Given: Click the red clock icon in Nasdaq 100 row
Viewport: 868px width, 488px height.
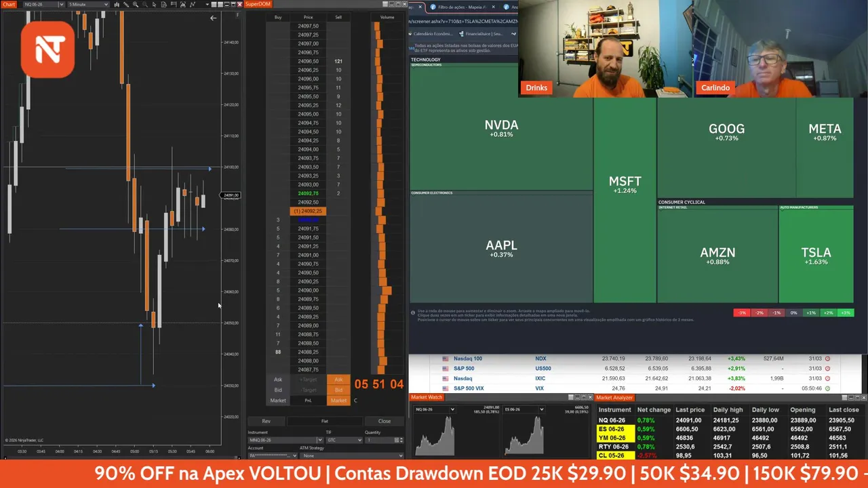Looking at the screenshot, I should pos(827,359).
